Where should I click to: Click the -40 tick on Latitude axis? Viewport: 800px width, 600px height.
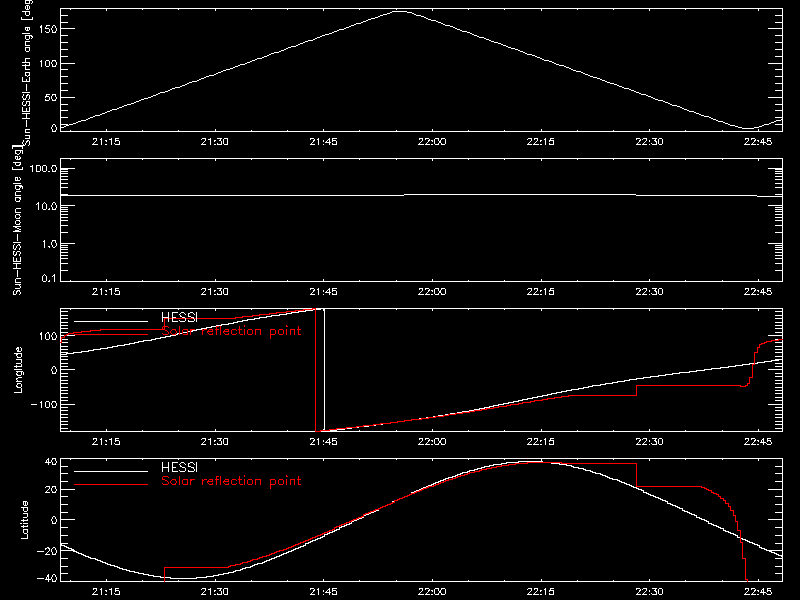tap(47, 578)
